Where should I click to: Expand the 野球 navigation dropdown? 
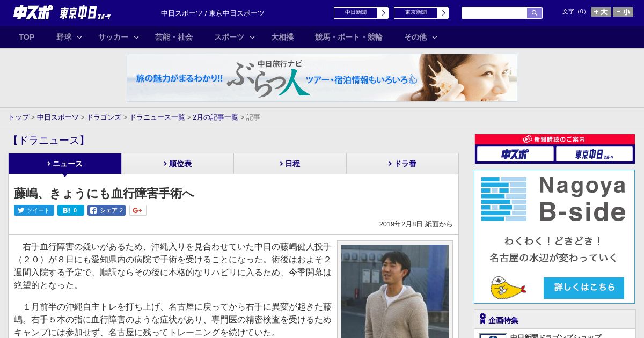click(69, 37)
